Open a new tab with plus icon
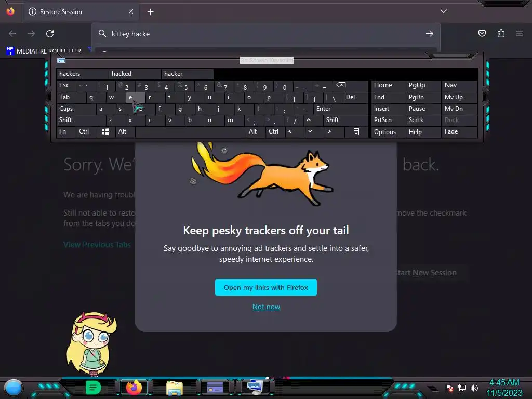 pyautogui.click(x=150, y=12)
